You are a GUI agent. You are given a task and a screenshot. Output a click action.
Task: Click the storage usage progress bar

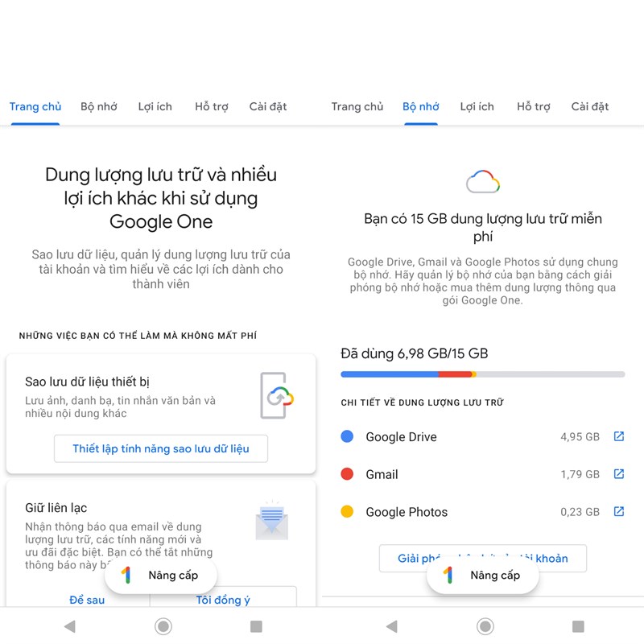click(482, 374)
